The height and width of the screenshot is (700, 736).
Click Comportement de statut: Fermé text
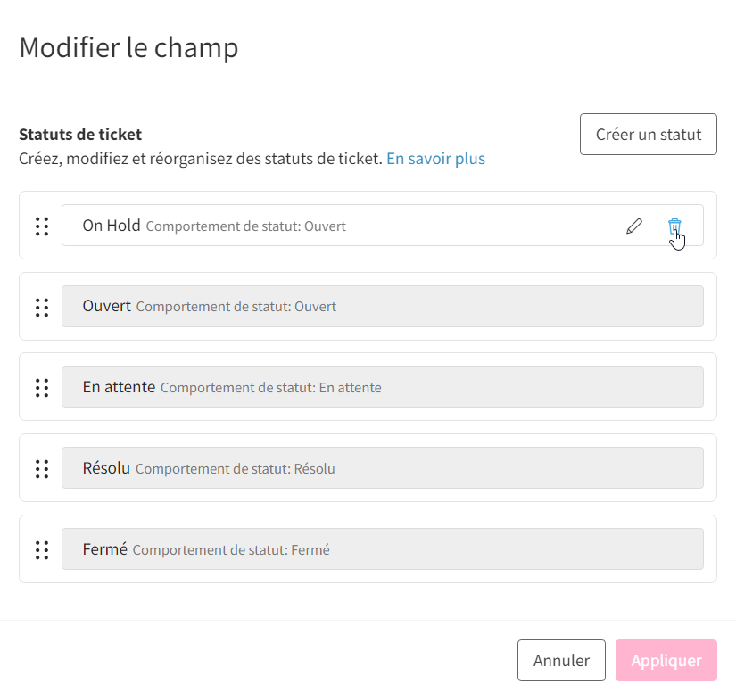tap(231, 550)
